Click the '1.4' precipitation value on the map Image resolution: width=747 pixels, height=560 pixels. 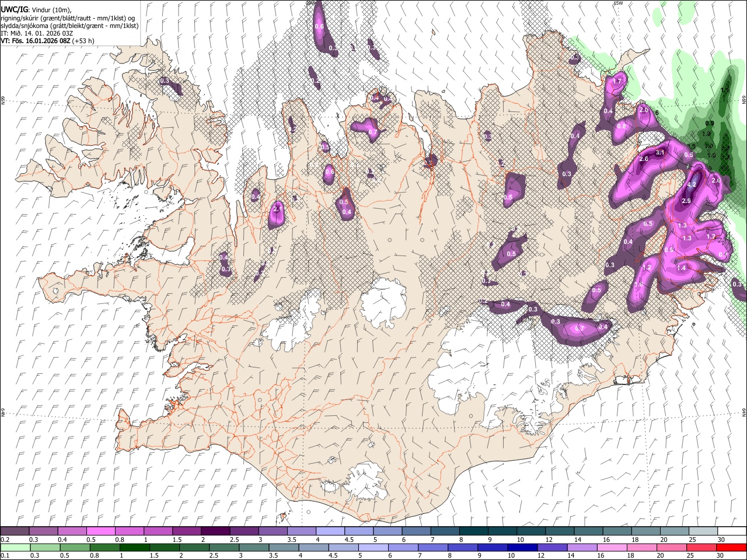682,268
